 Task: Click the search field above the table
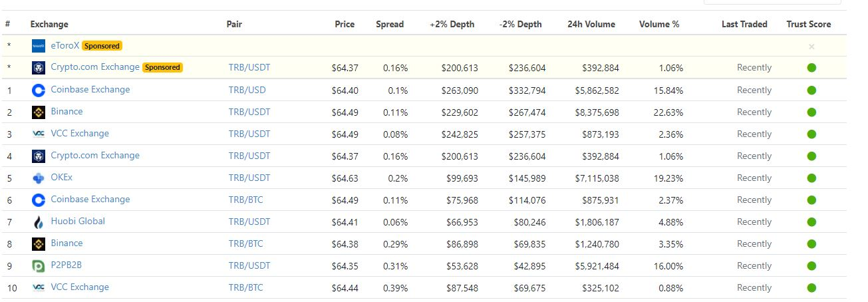click(x=772, y=2)
